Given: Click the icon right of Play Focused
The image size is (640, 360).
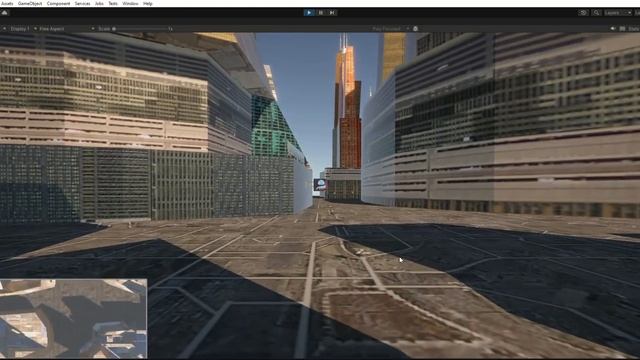Looking at the screenshot, I should point(416,29).
